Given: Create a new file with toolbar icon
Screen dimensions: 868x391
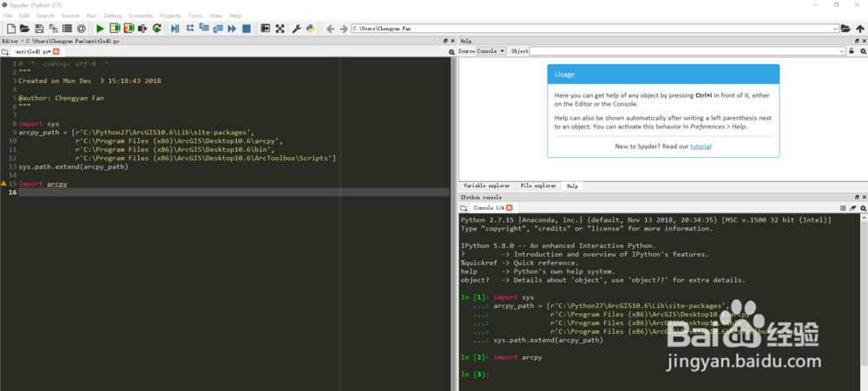Looking at the screenshot, I should click(x=10, y=29).
